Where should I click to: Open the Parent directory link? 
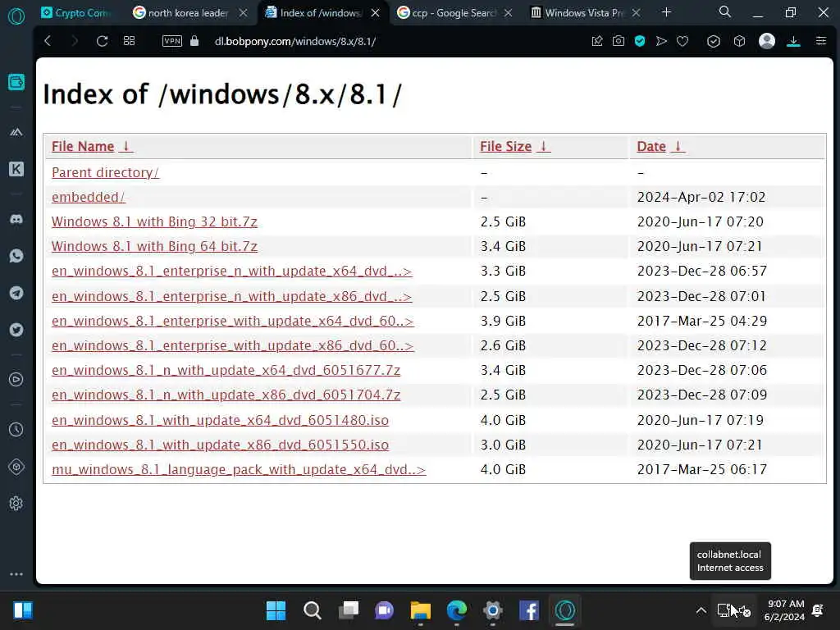pos(106,172)
